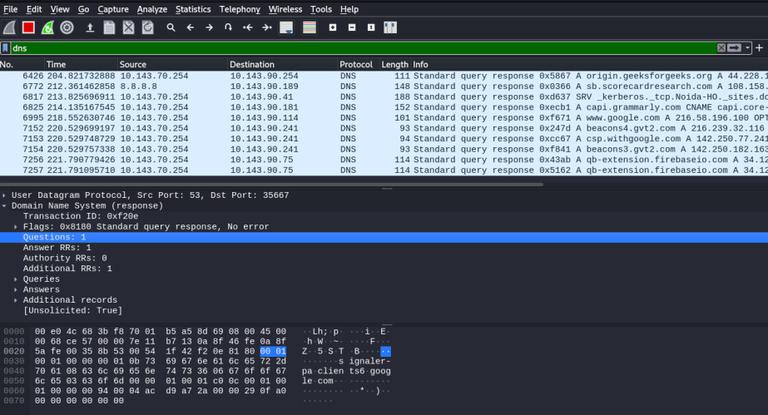Sort by the Destination column header
The height and width of the screenshot is (415, 768).
252,64
